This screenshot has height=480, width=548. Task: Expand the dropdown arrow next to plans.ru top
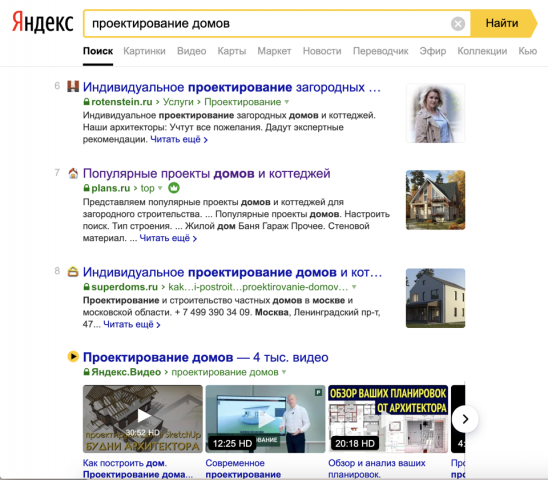click(x=160, y=188)
